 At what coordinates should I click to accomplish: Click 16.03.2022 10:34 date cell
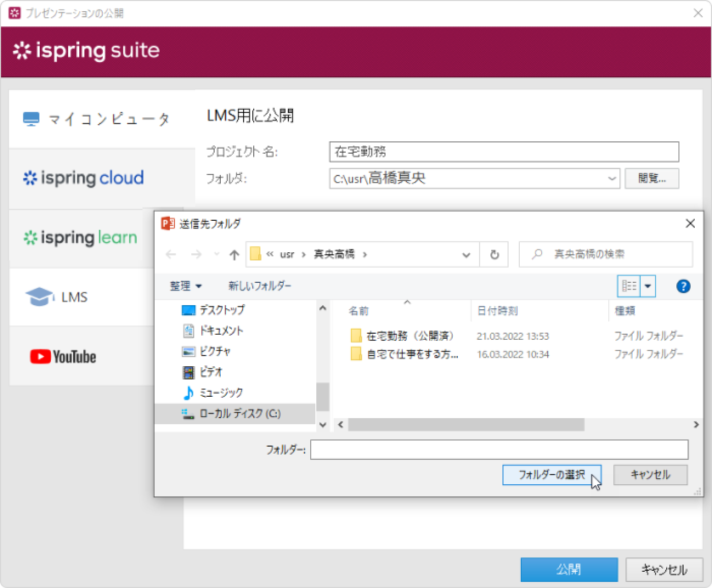pos(513,355)
